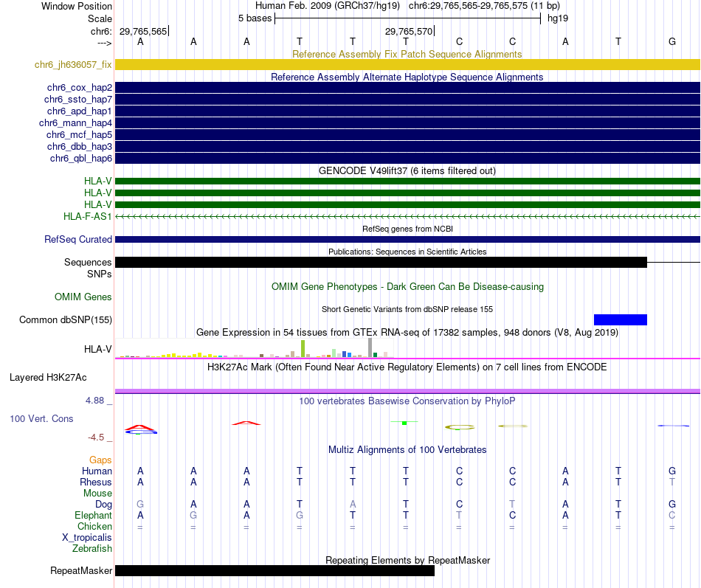The image size is (701, 588).
Task: Click the Reference Assembly Fix Patch Sequence Alignments title
Action: pyautogui.click(x=407, y=54)
